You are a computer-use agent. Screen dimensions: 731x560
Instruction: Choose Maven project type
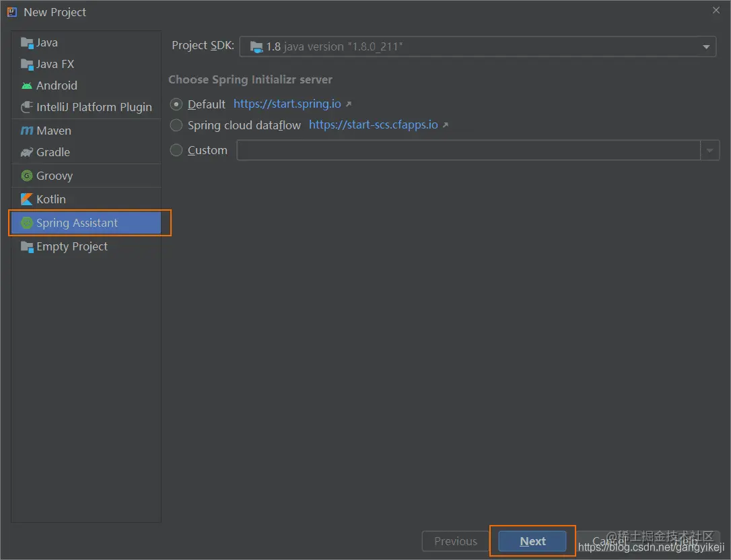pyautogui.click(x=86, y=131)
